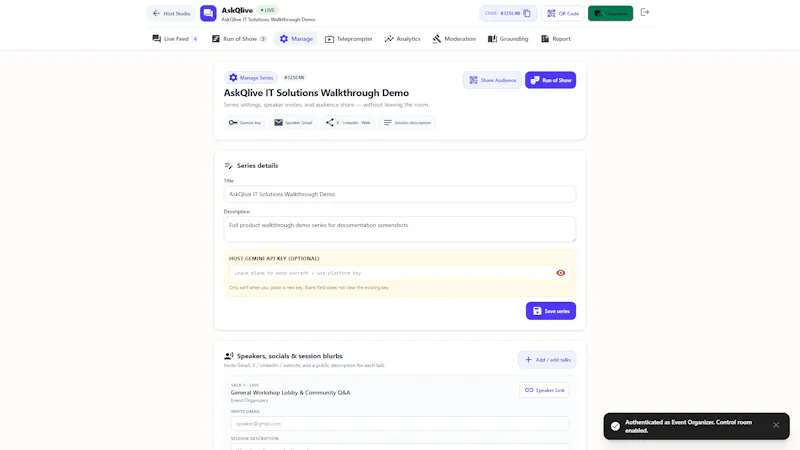Image resolution: width=800 pixels, height=450 pixels.
Task: Click the X · LinkedIn · Web share chip
Action: (x=348, y=122)
